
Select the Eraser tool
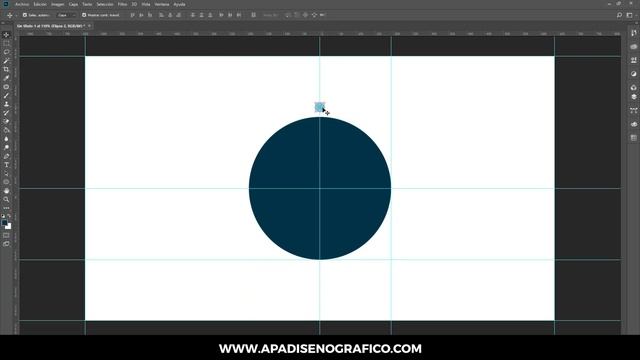6,121
